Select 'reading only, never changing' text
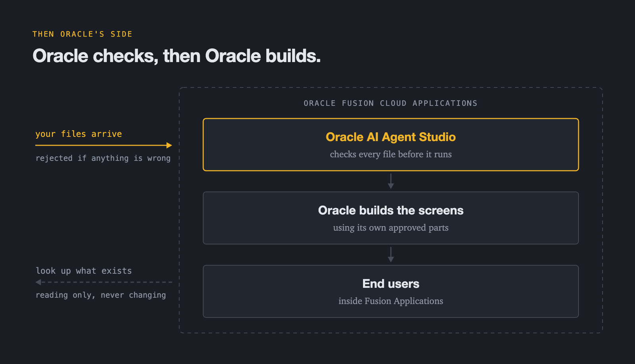635x364 pixels. tap(101, 295)
